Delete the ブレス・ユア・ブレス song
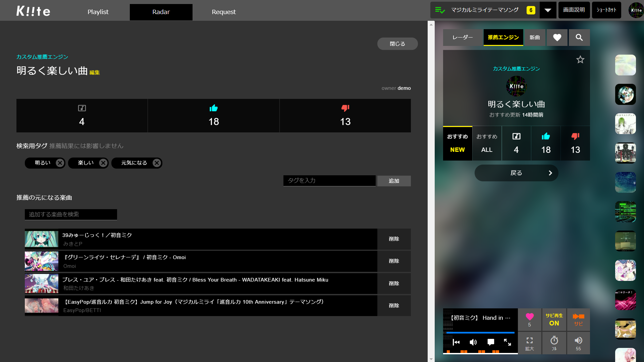This screenshot has height=362, width=644. point(394,284)
